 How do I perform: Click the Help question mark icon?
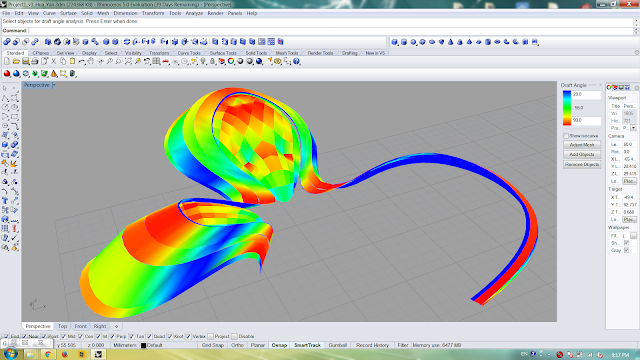click(297, 62)
